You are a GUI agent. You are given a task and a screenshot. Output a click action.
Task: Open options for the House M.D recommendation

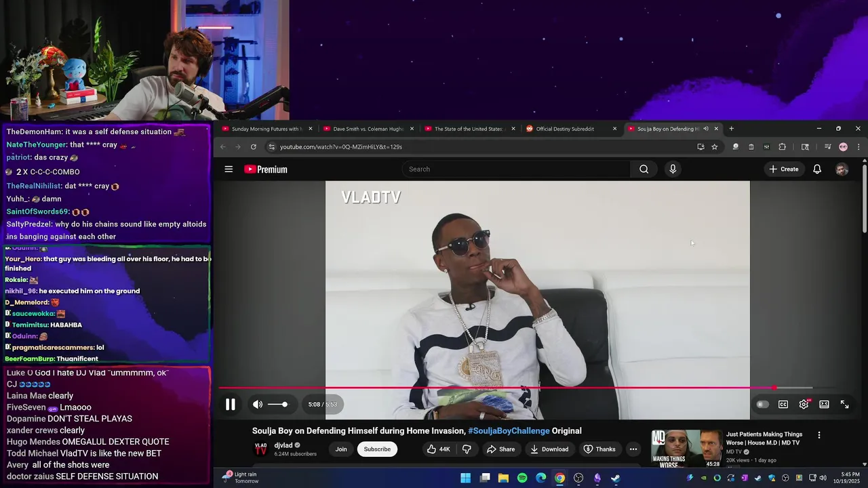click(818, 435)
